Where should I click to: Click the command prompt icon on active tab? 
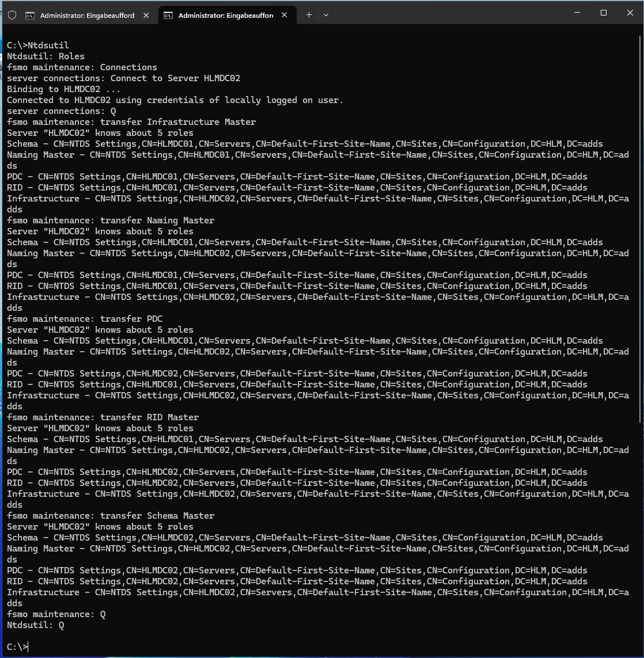(x=168, y=16)
